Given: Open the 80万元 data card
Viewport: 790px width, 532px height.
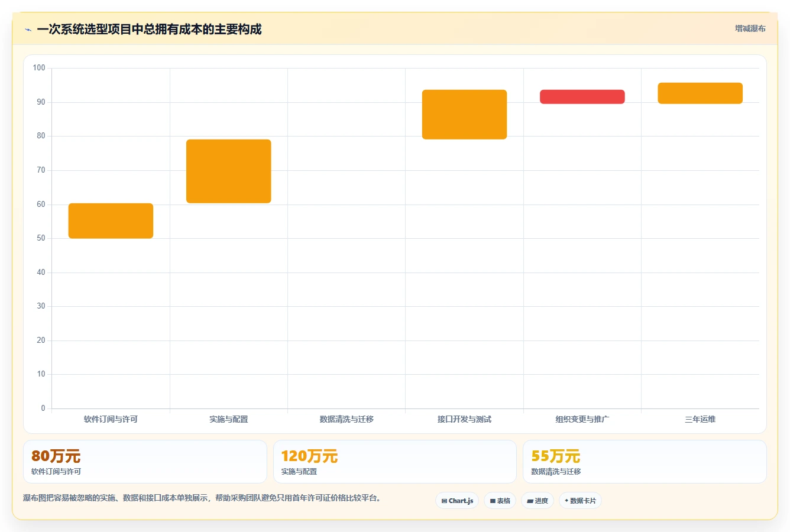Looking at the screenshot, I should click(145, 462).
